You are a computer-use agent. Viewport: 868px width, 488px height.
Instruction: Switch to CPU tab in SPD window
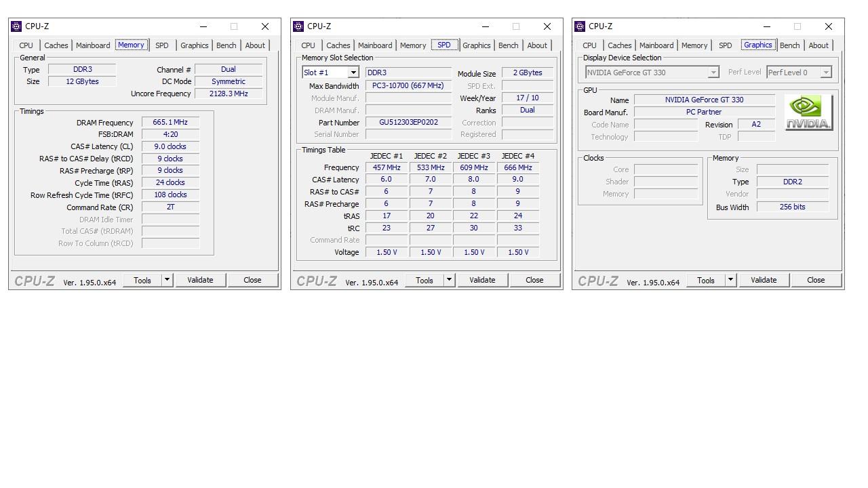pyautogui.click(x=308, y=45)
